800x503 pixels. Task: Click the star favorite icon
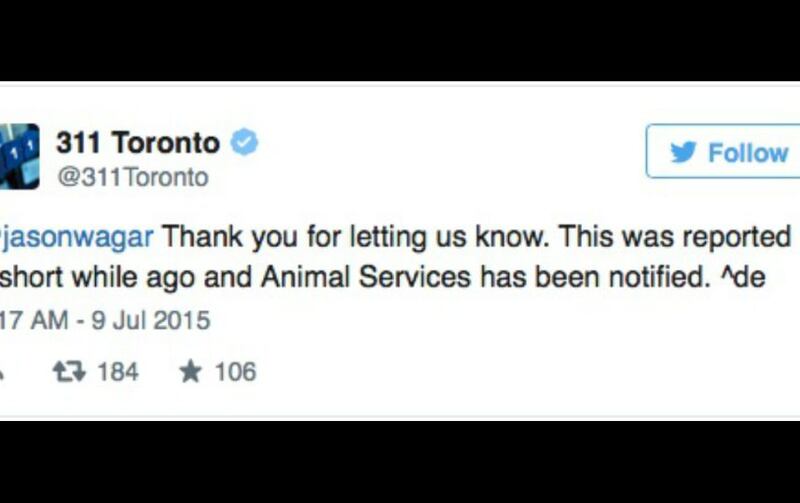(x=191, y=371)
